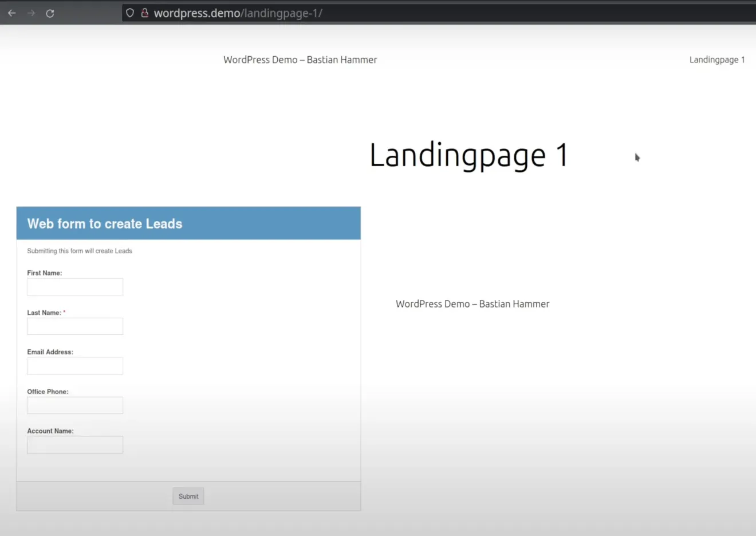Reload the landing page

(x=50, y=13)
